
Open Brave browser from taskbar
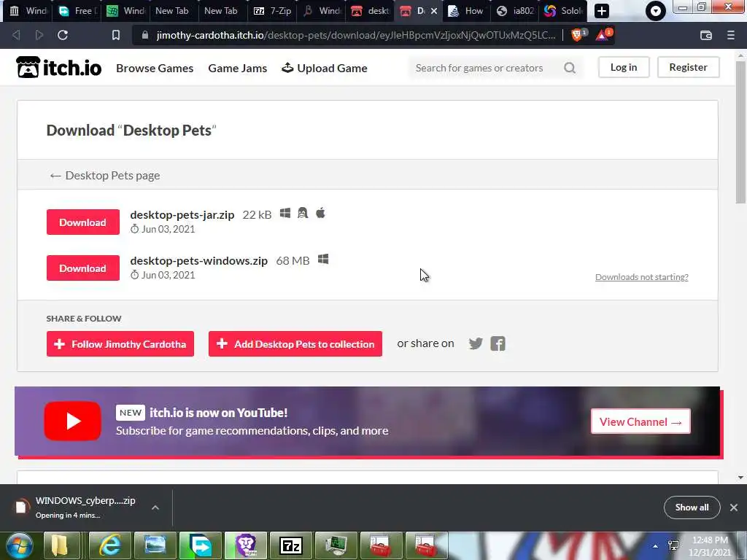coord(245,545)
